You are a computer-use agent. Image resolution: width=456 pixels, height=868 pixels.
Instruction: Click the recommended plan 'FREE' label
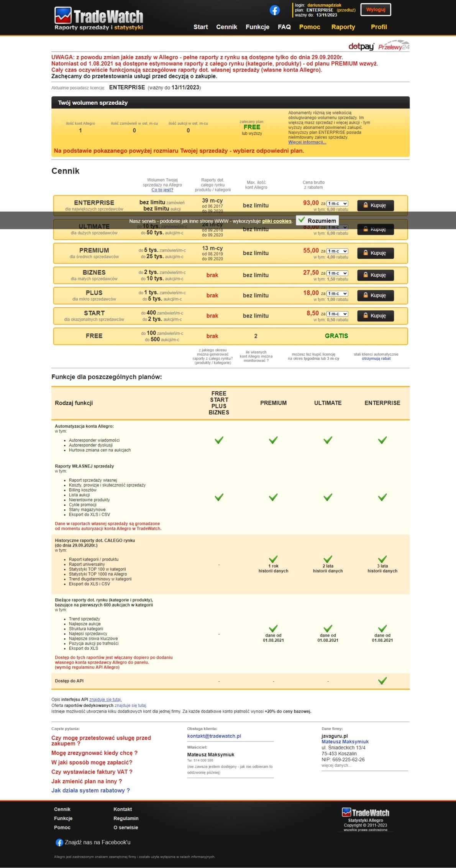tap(252, 127)
